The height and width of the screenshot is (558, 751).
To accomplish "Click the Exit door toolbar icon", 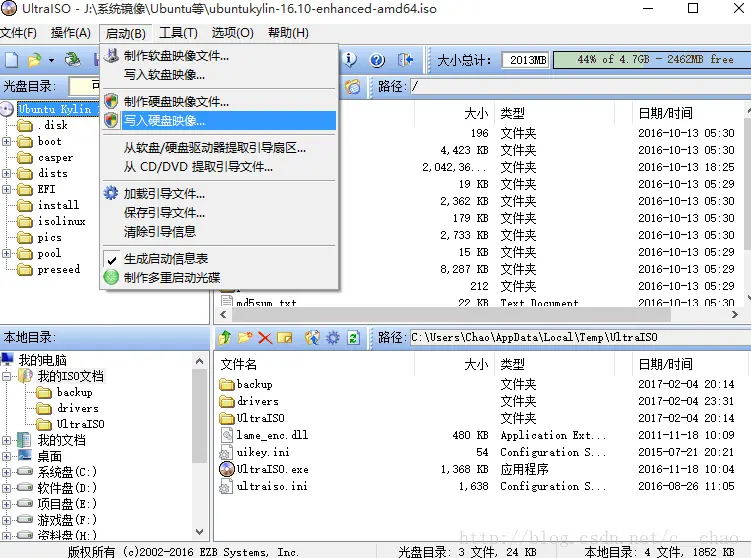I will pos(405,60).
